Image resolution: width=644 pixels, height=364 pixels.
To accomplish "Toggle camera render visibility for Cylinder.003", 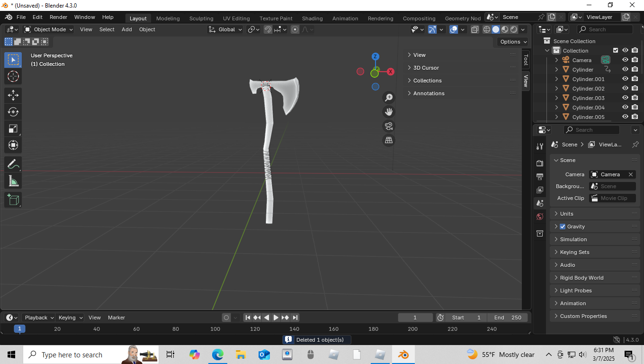I will click(635, 98).
